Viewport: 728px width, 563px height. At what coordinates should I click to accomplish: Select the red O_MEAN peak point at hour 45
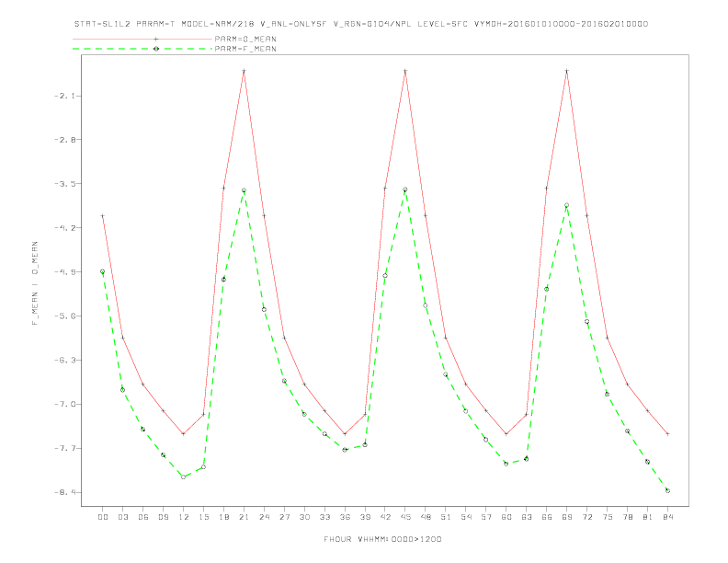point(405,71)
